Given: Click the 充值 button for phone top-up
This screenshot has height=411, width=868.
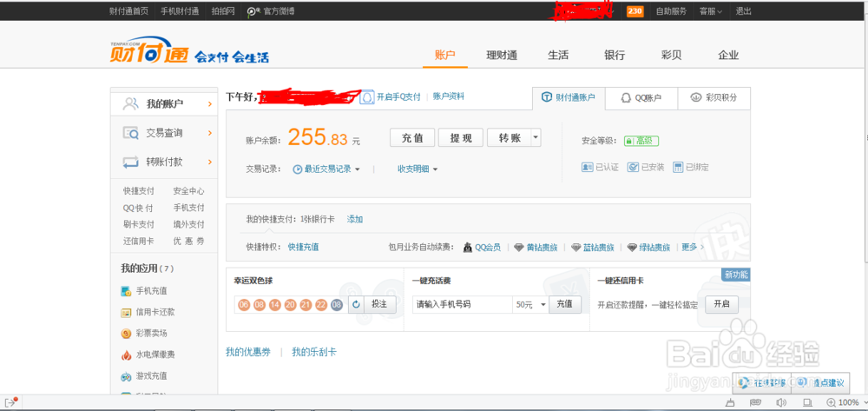Looking at the screenshot, I should tap(565, 304).
